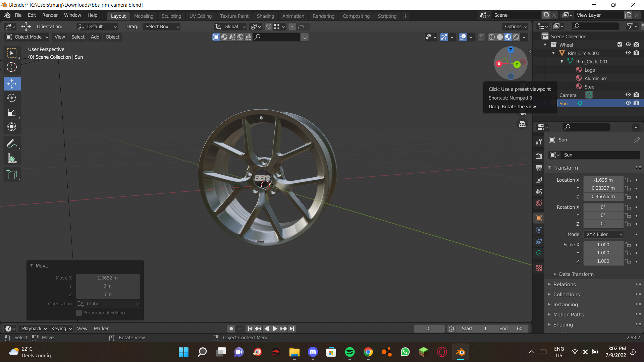Image resolution: width=644 pixels, height=362 pixels.
Task: Toggle show overlays button
Action: click(463, 37)
